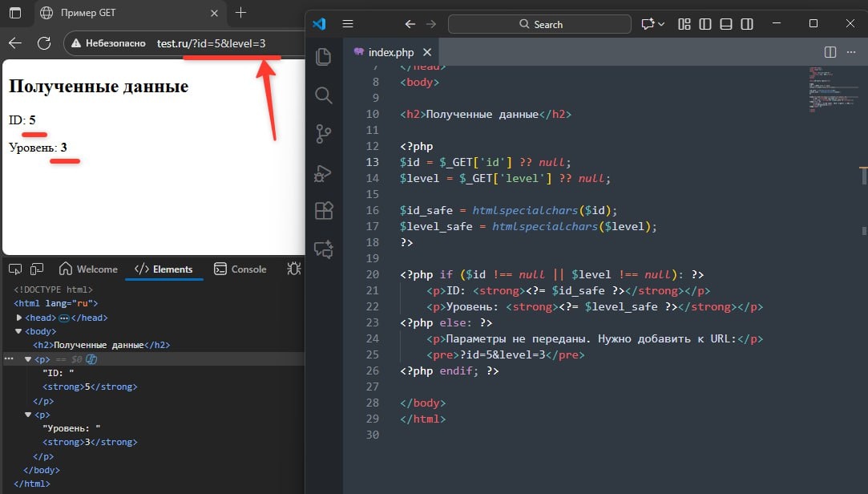Select the strong 5 DOM node

coord(90,387)
